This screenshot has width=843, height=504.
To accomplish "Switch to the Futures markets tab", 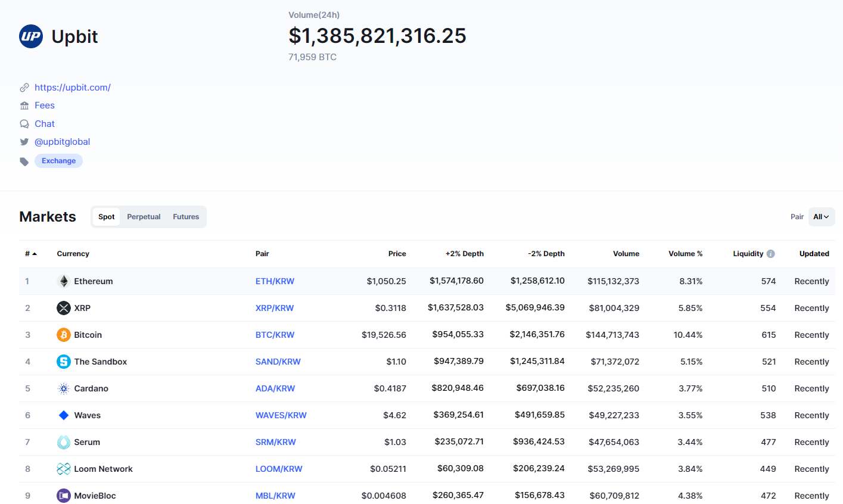I will pos(186,217).
